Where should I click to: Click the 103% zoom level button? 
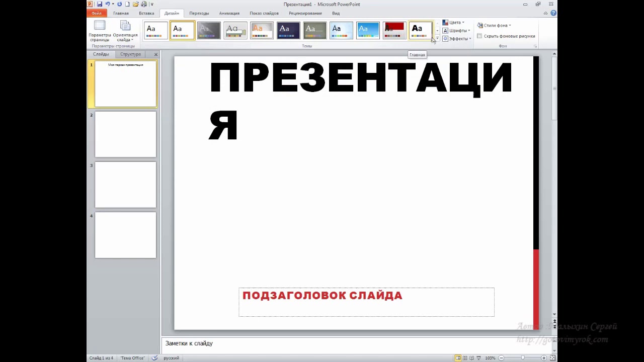point(490,358)
